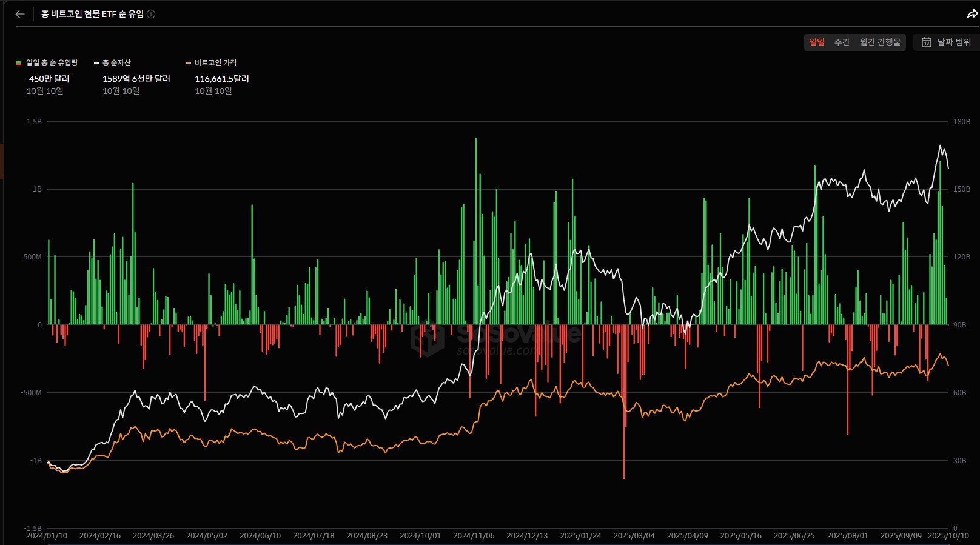The width and height of the screenshot is (980, 545).
Task: Click the 116,661.5달러 Bitcoin price value
Action: point(222,79)
